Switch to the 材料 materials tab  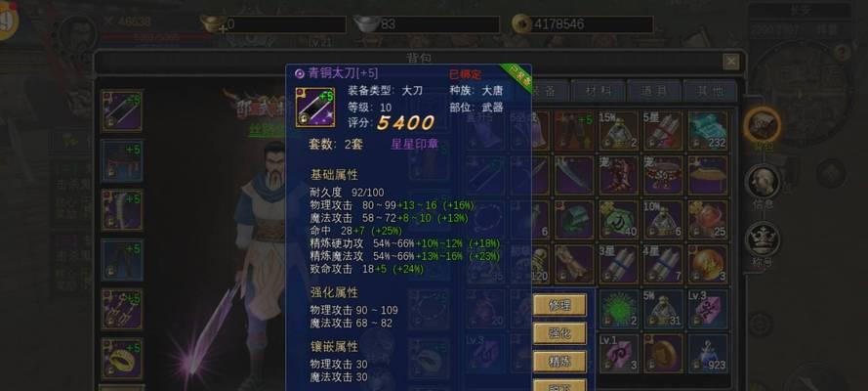[x=598, y=91]
